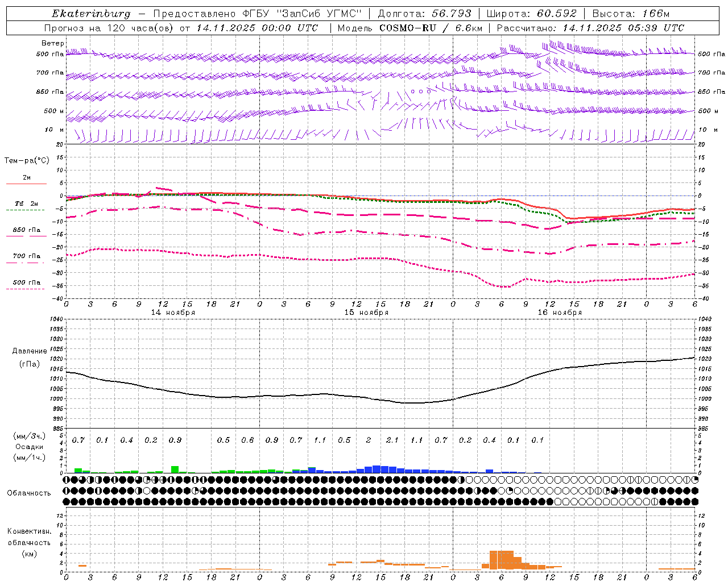The width and height of the screenshot is (728, 582).
Task: Click the "15 ноября" date label
Action: coord(366,313)
